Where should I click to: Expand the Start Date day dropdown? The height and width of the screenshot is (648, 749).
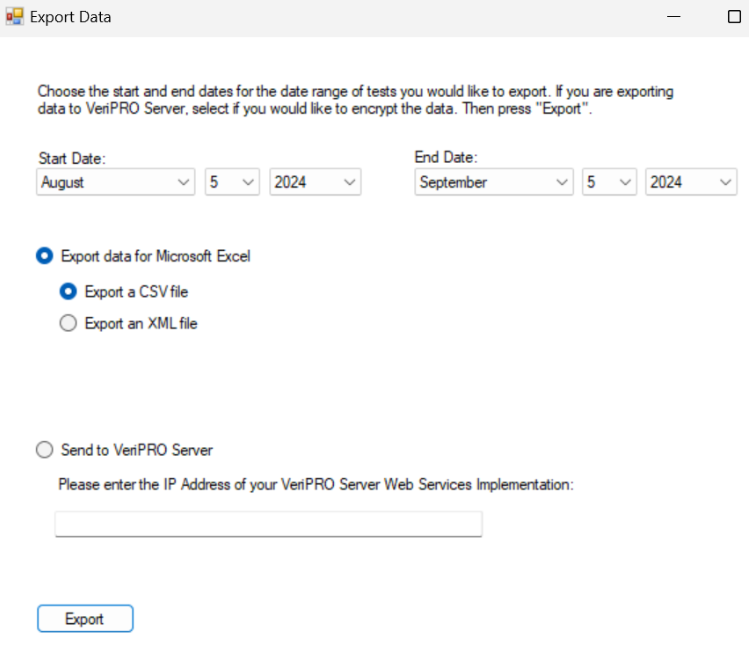[x=232, y=182]
